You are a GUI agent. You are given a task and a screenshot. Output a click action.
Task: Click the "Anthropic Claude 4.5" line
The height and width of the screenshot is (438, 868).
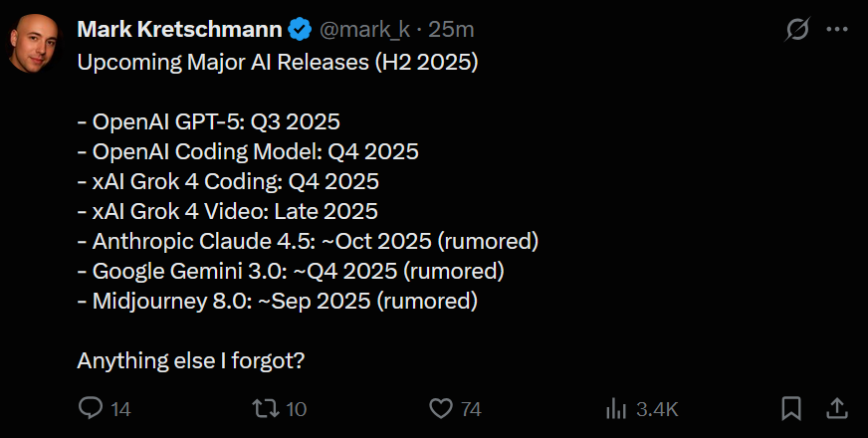308,241
